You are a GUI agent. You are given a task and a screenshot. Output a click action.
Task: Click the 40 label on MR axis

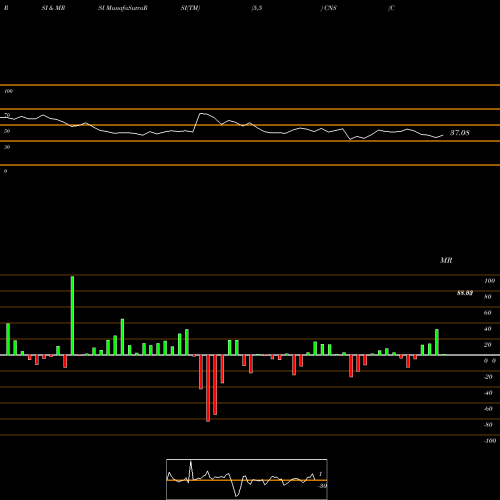point(488,329)
